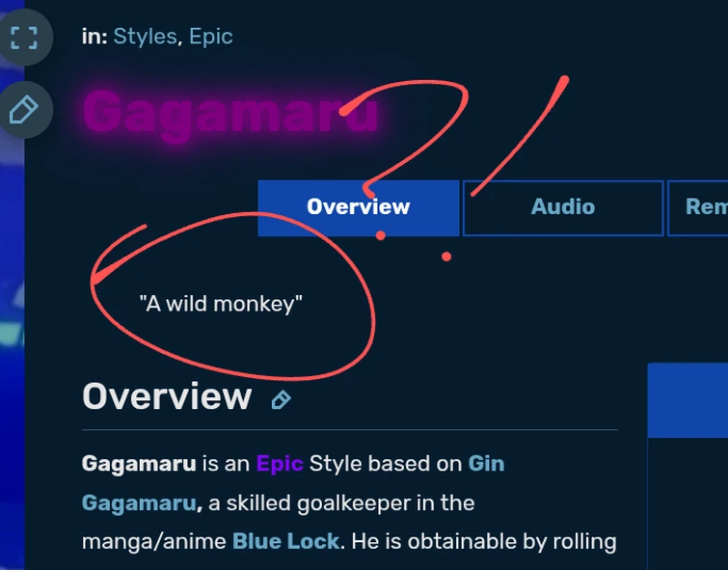Viewport: 728px width, 570px height.
Task: Select the Overview tab
Action: click(x=359, y=207)
